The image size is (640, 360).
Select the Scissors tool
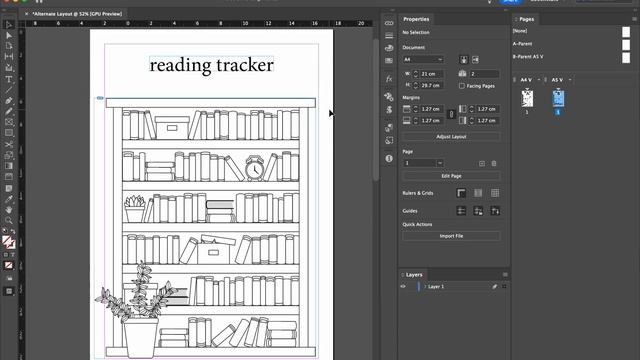point(9,144)
